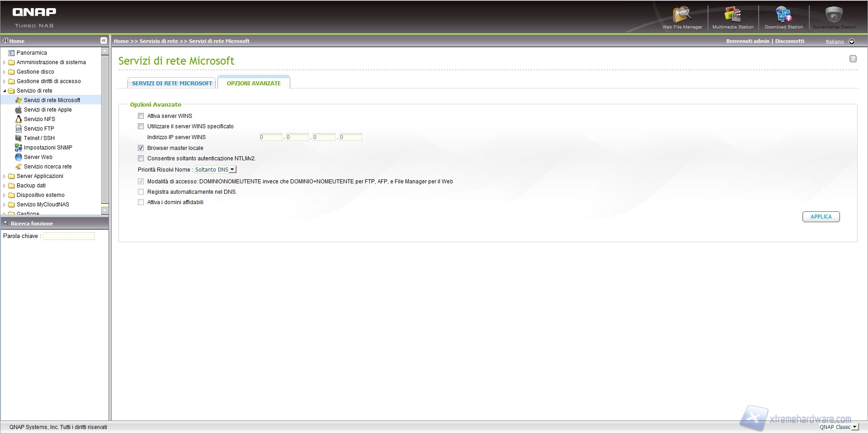Open the Web File Manager icon
This screenshot has height=434, width=868.
tap(682, 15)
